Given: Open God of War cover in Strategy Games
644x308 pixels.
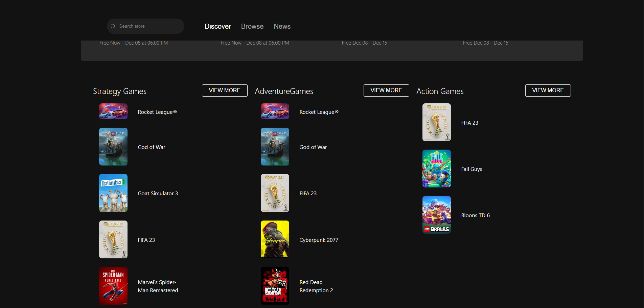Looking at the screenshot, I should (113, 147).
